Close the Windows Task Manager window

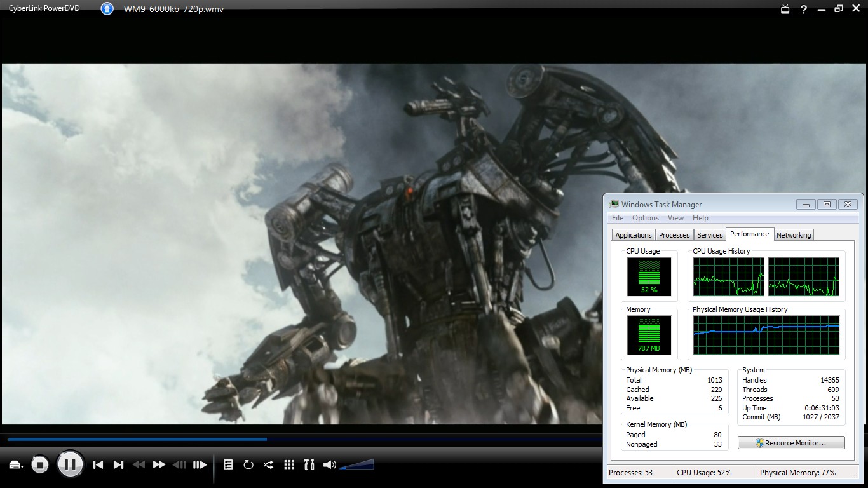click(848, 205)
